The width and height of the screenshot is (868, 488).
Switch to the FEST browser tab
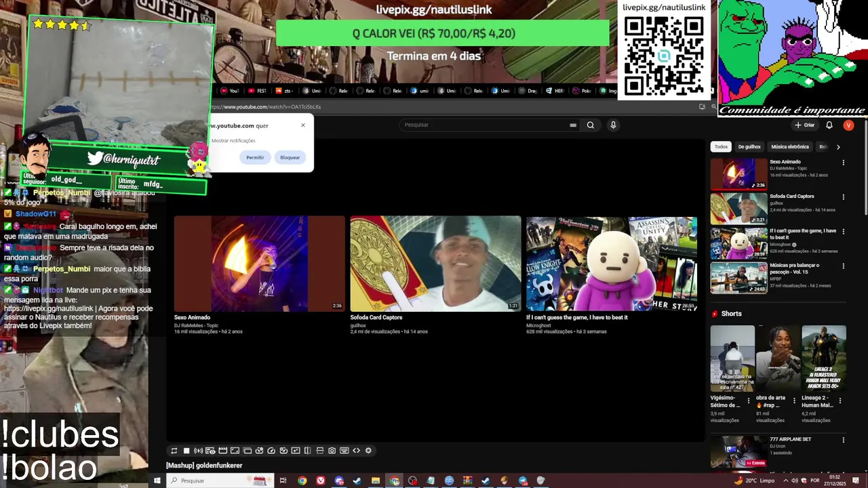coord(257,91)
